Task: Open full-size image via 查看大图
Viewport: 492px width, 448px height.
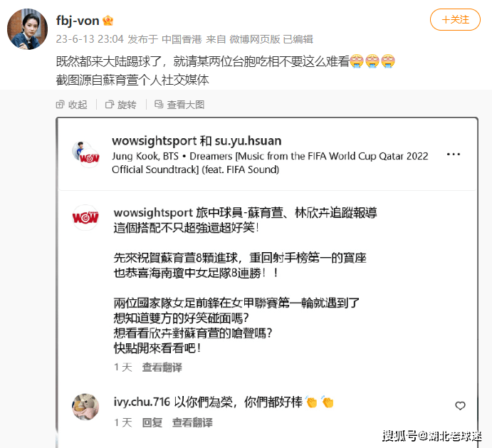Action: tap(179, 105)
